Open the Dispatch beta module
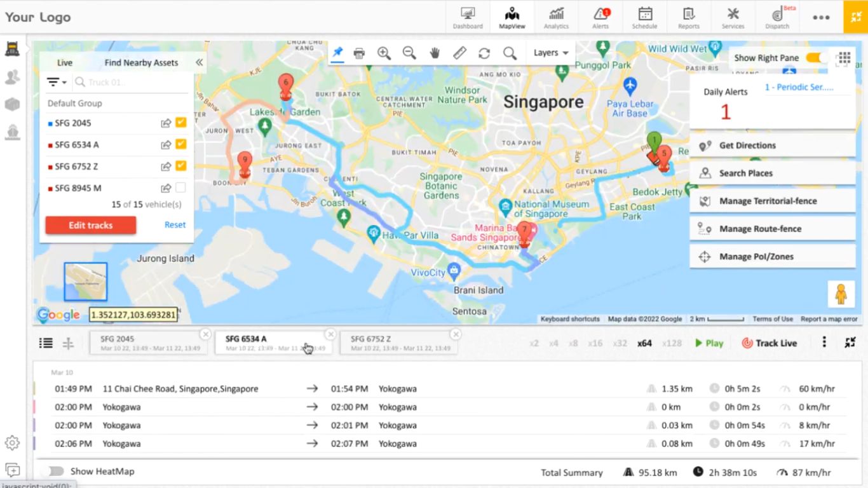This screenshot has height=488, width=868. pos(777,17)
